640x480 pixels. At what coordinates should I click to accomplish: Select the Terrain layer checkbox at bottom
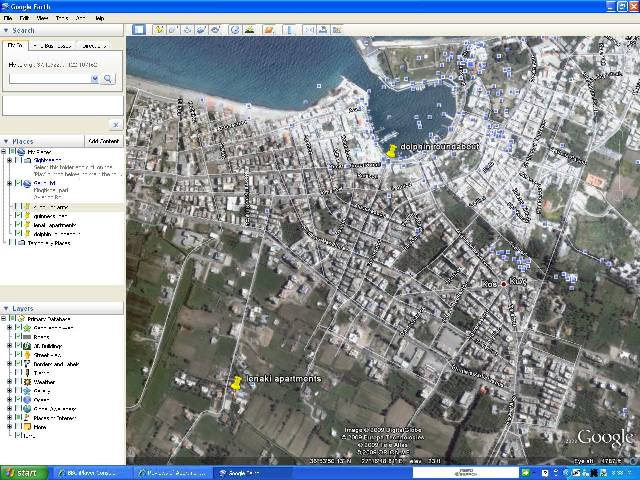tap(18, 436)
